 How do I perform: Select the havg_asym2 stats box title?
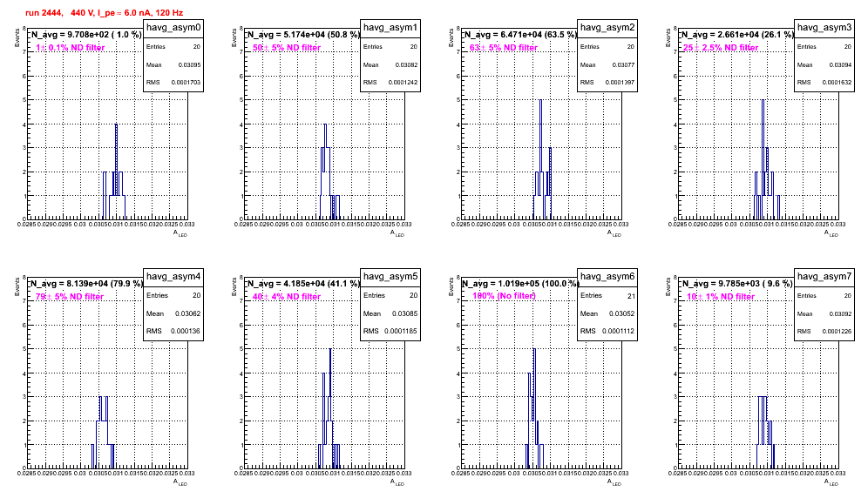(x=607, y=27)
